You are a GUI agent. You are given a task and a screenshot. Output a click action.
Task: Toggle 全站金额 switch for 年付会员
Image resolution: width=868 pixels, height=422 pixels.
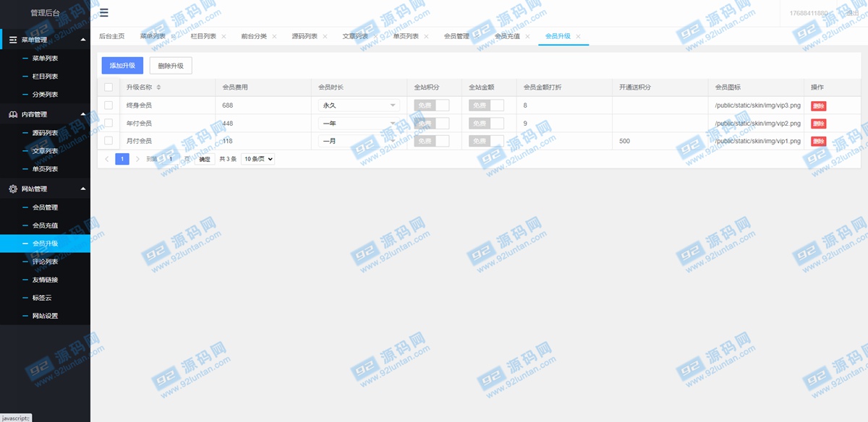pos(487,124)
